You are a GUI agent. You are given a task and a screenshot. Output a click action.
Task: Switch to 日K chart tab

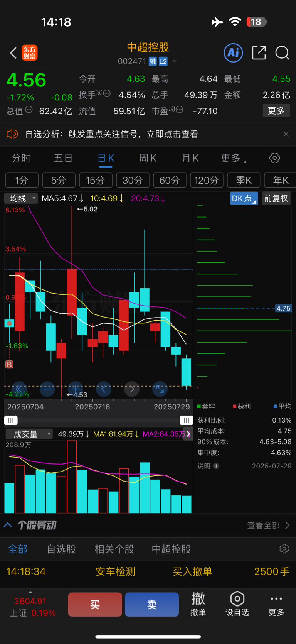[x=106, y=158]
